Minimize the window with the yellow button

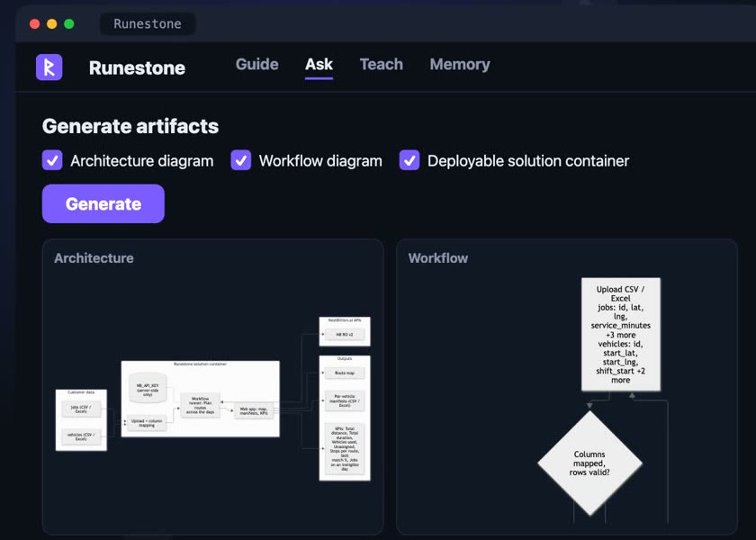[x=51, y=23]
